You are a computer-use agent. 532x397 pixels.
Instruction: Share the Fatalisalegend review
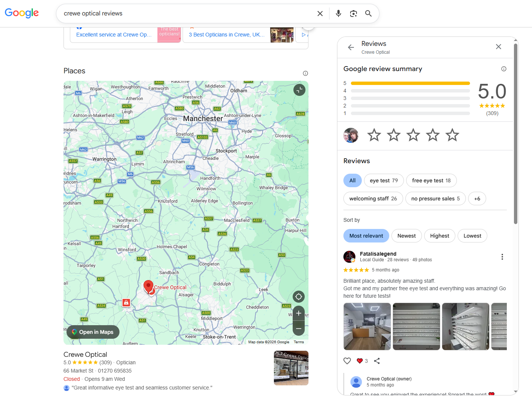(x=377, y=361)
